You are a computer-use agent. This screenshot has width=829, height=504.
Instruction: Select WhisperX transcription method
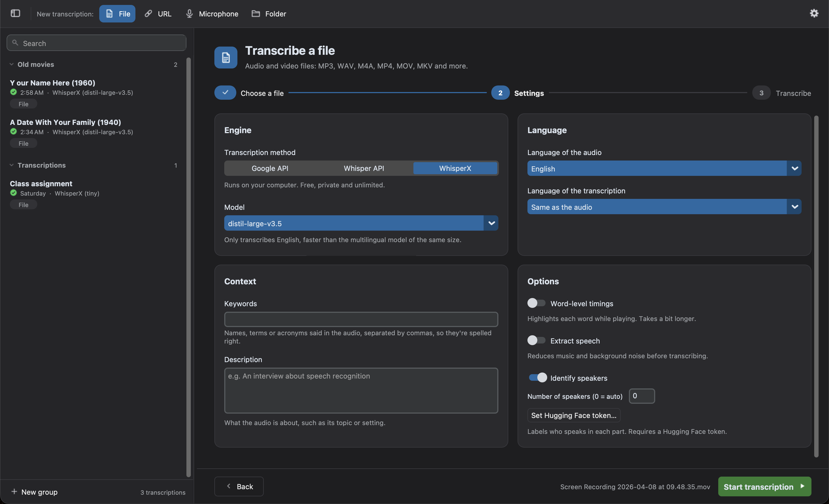point(455,168)
